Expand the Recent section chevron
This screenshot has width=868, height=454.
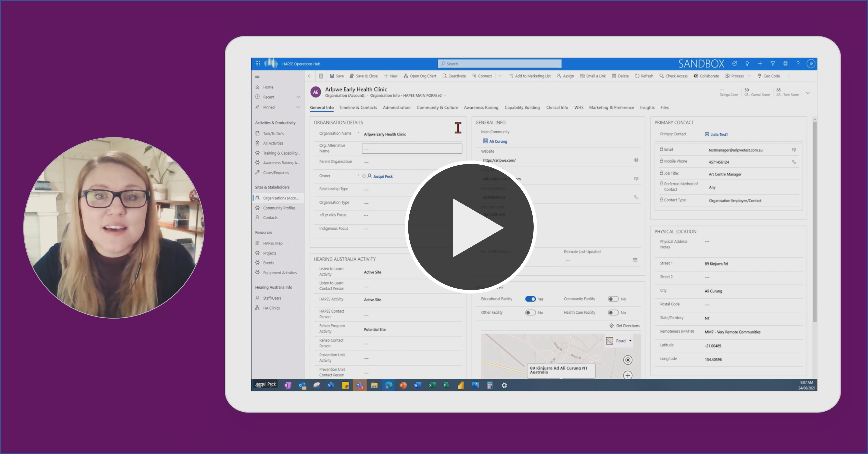point(298,97)
